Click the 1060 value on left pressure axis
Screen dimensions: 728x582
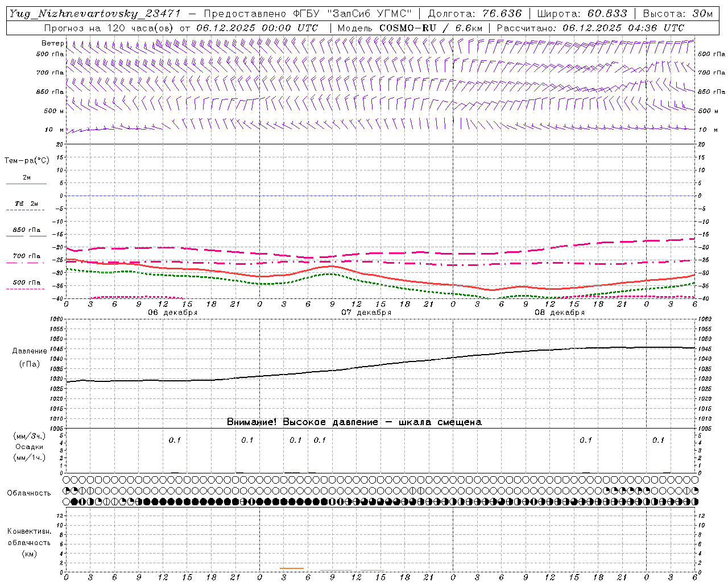(x=56, y=319)
